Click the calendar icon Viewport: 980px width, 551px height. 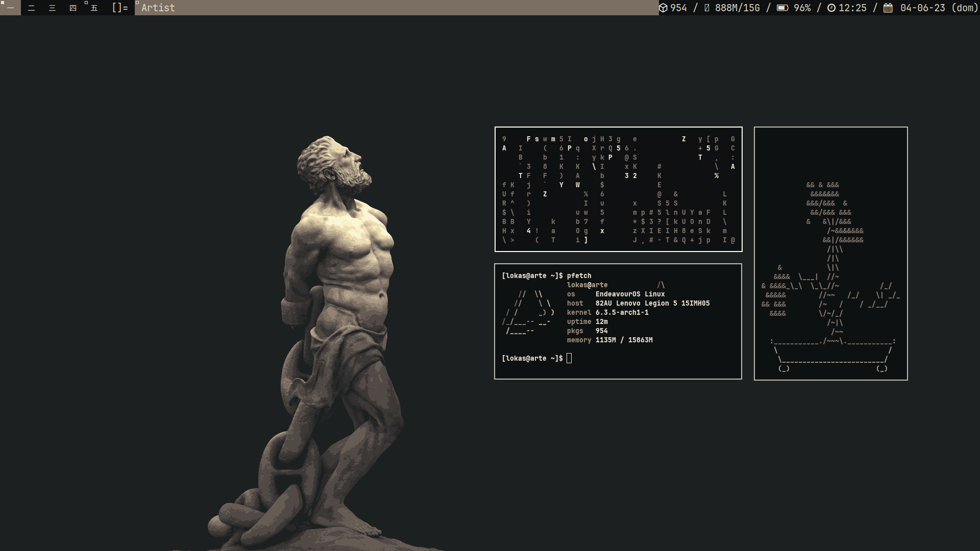coord(888,8)
